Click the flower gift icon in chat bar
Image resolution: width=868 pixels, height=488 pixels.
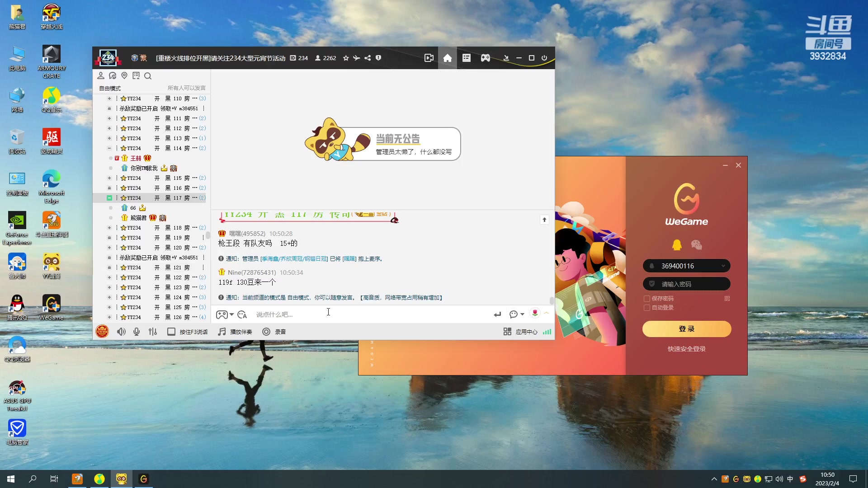535,313
